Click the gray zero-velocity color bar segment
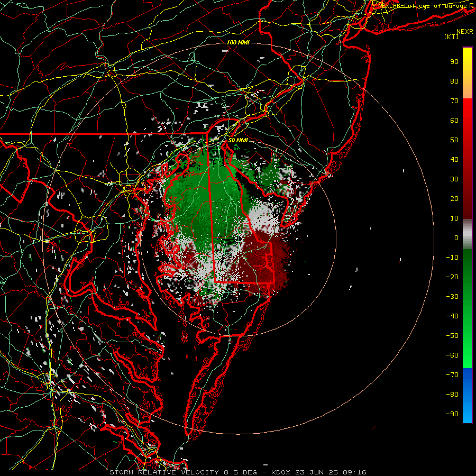476x476 pixels. point(467,234)
